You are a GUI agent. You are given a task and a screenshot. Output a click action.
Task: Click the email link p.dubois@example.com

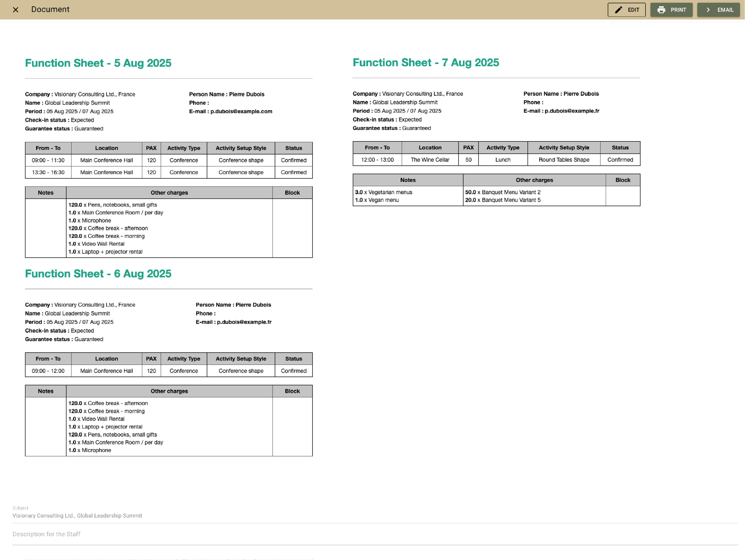point(241,111)
